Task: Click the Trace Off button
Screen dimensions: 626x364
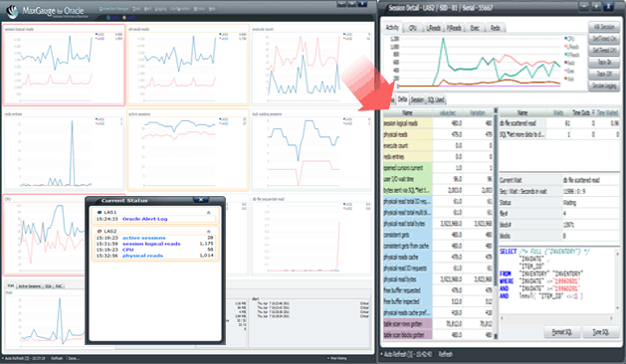Action: tap(604, 74)
